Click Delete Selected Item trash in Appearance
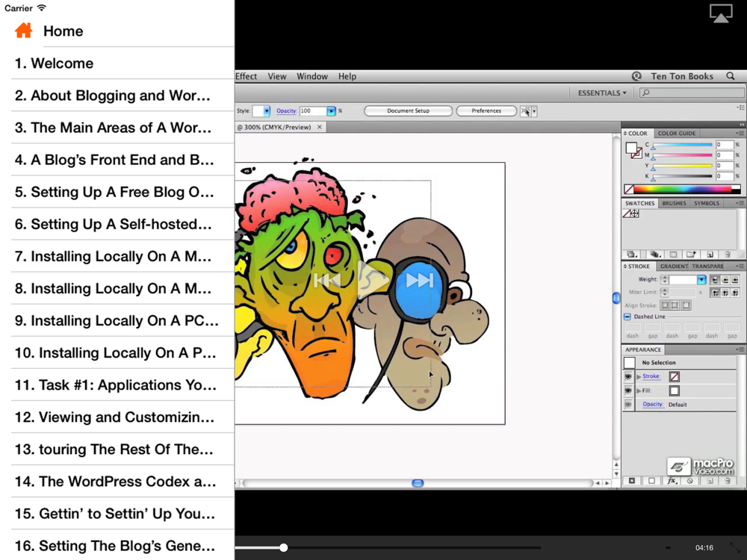The height and width of the screenshot is (560, 747). point(728,481)
